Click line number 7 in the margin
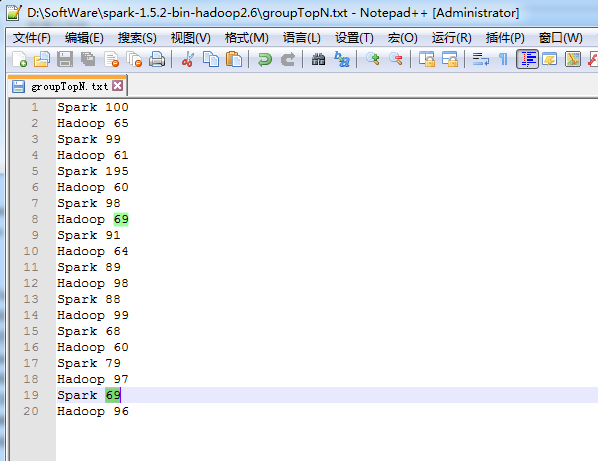The image size is (598, 461). click(35, 203)
